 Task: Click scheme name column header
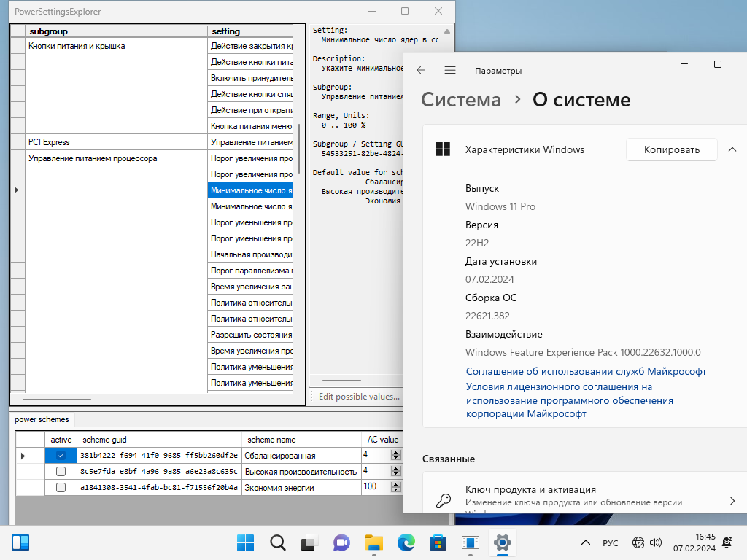(301, 440)
